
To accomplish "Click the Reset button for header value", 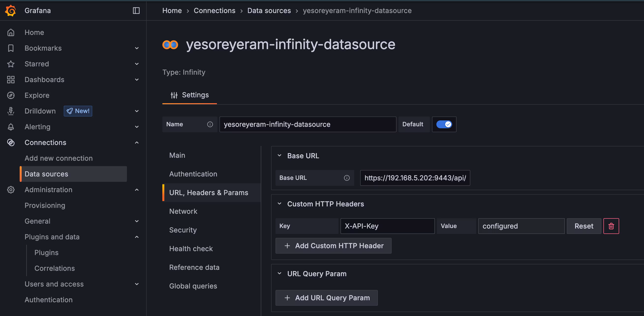I will [x=584, y=226].
